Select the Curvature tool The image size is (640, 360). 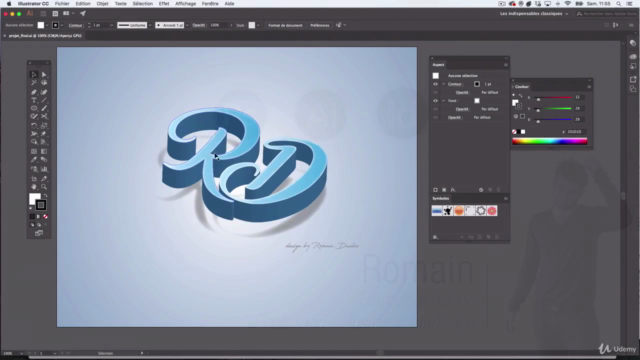pos(44,92)
